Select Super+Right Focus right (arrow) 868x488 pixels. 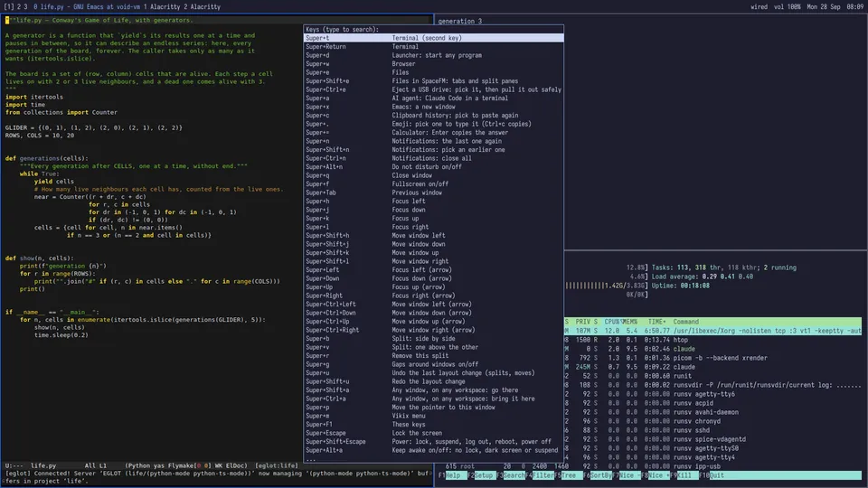tap(433, 296)
